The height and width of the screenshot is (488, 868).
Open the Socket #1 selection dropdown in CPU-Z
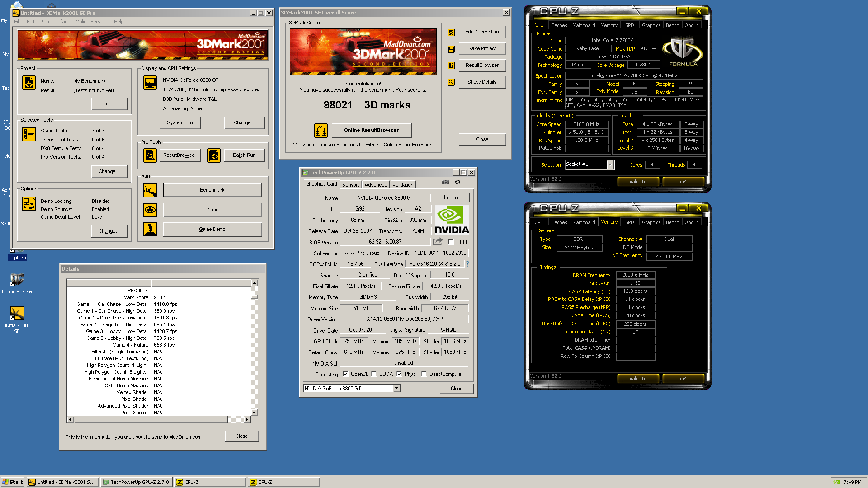(610, 165)
